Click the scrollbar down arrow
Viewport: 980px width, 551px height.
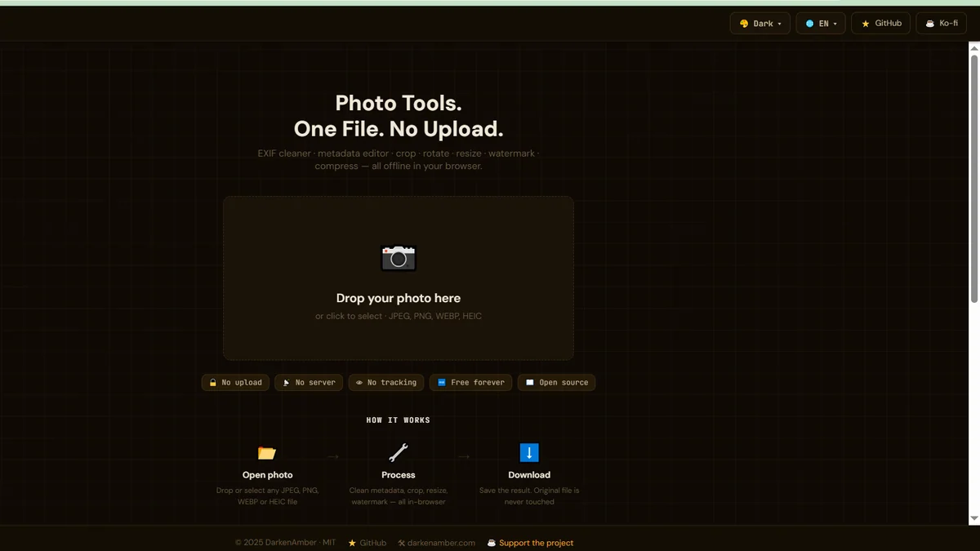tap(973, 518)
